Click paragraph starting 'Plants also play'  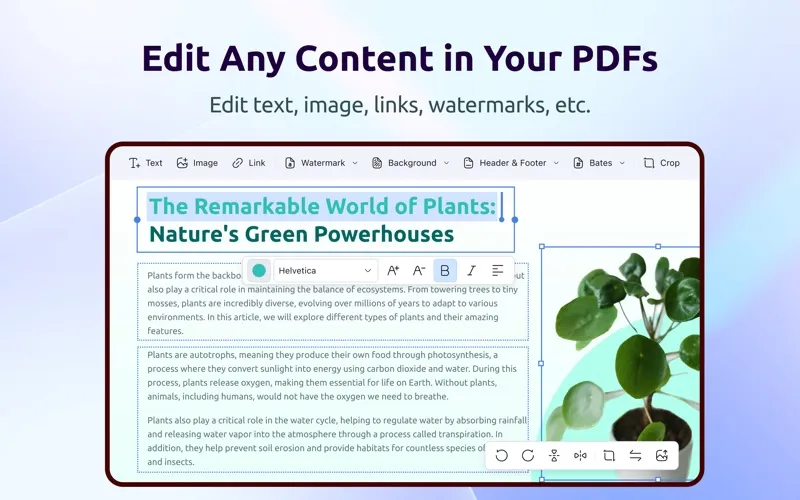point(337,441)
